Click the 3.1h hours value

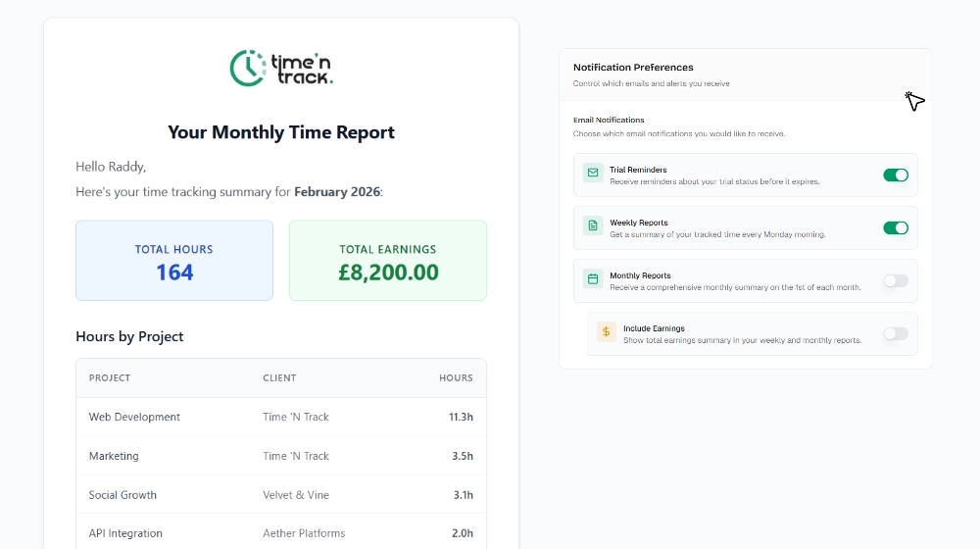pyautogui.click(x=464, y=495)
